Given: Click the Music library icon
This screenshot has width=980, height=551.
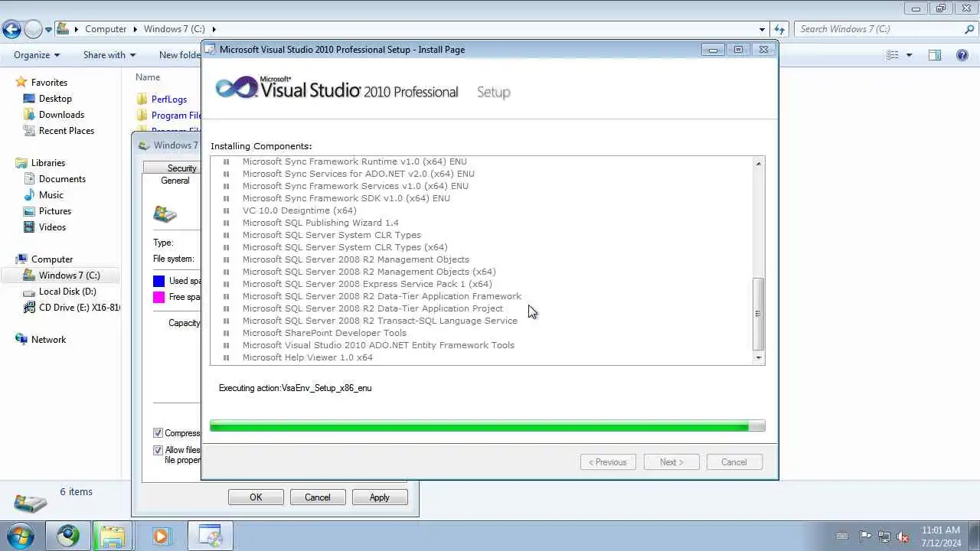Looking at the screenshot, I should [x=29, y=195].
